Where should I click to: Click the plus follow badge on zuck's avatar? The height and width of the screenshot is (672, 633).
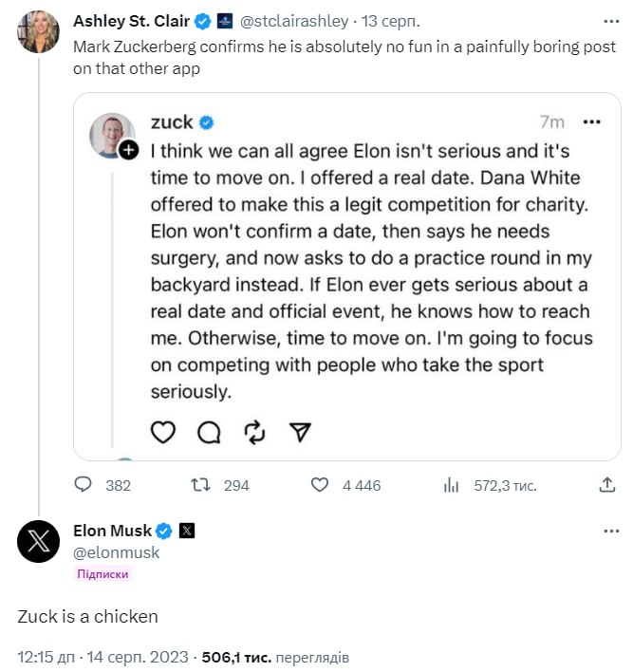pos(130,150)
